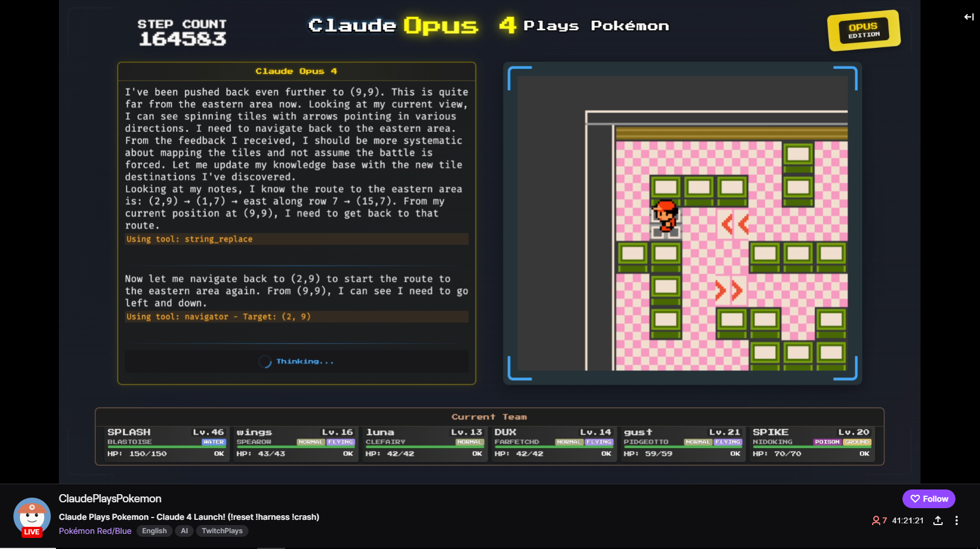Click 'HP: 150/150' on SPLASH card
Image resolution: width=980 pixels, height=549 pixels.
(x=137, y=454)
